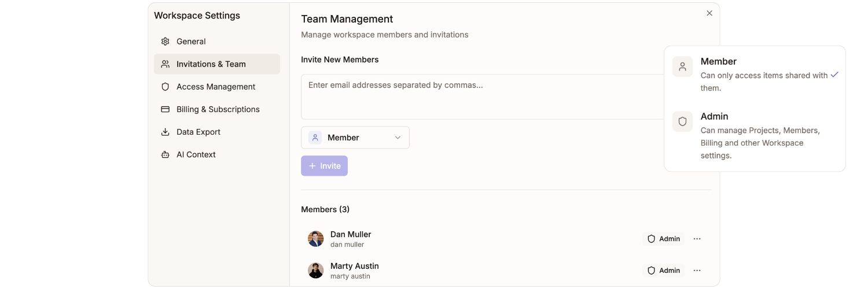This screenshot has width=868, height=289.
Task: Click the checkmark beside Member role
Action: pos(834,75)
